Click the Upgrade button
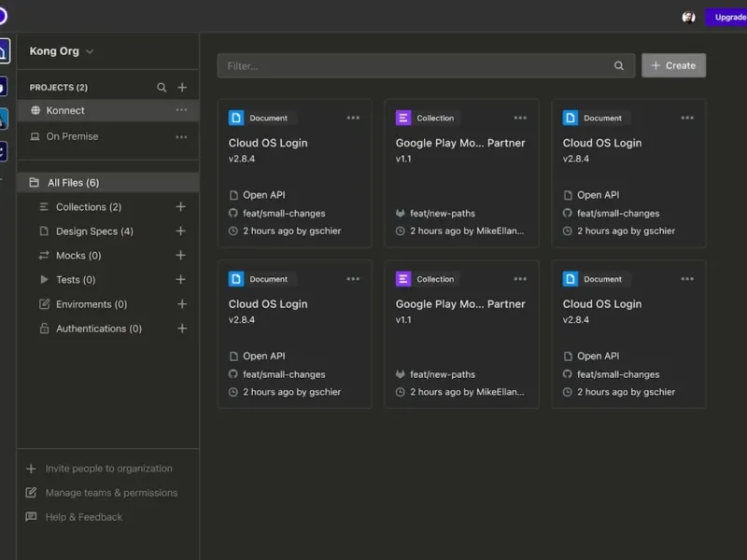 click(x=726, y=17)
